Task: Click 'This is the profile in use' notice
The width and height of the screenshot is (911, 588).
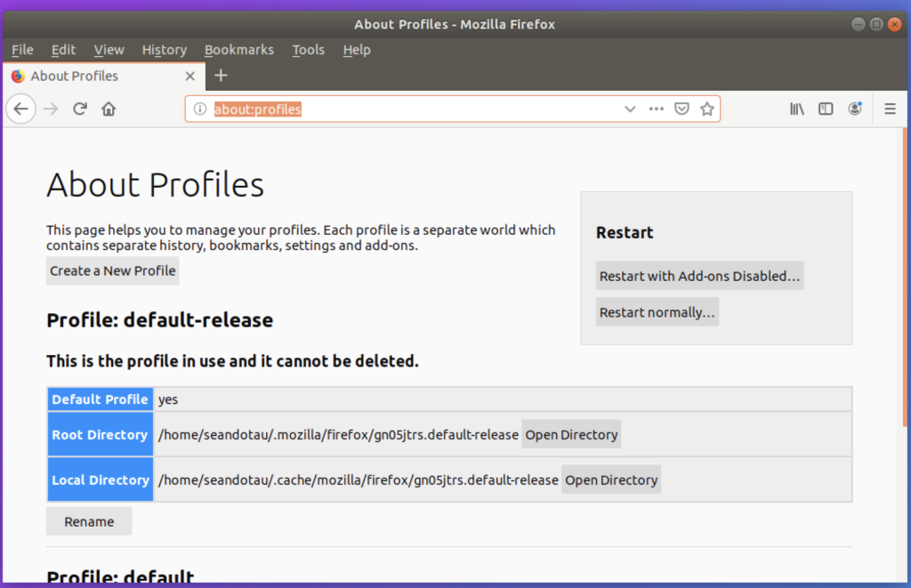Action: coord(232,361)
